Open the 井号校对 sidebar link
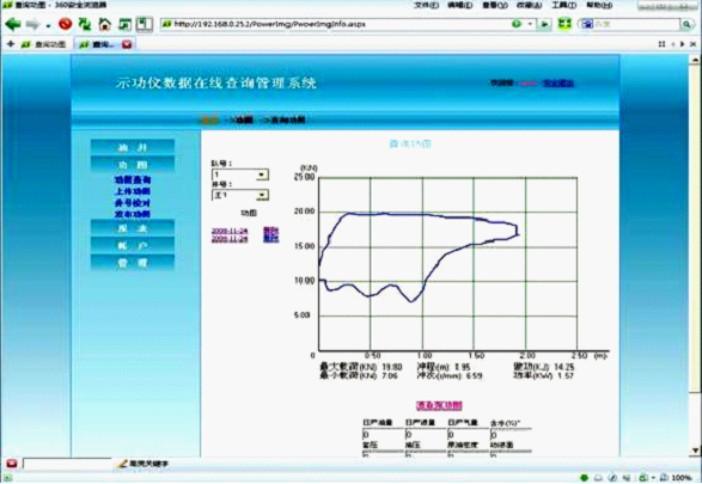 133,203
